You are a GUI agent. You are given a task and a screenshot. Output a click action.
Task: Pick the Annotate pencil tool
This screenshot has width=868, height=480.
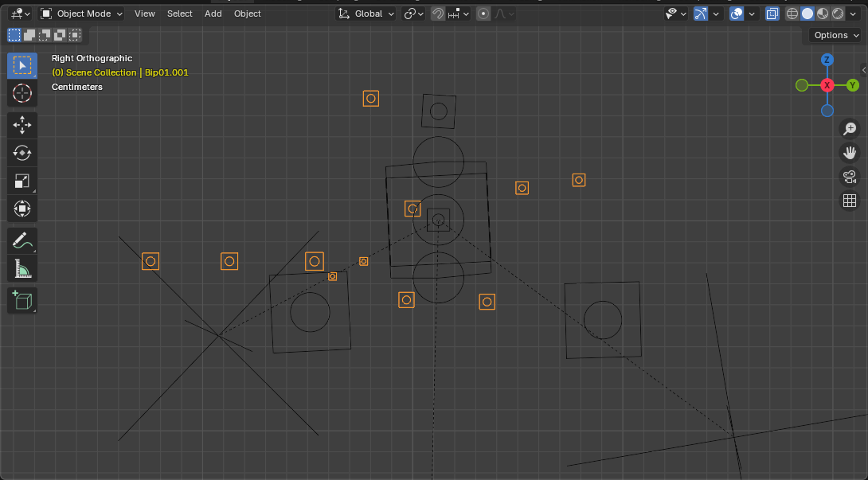click(x=22, y=241)
